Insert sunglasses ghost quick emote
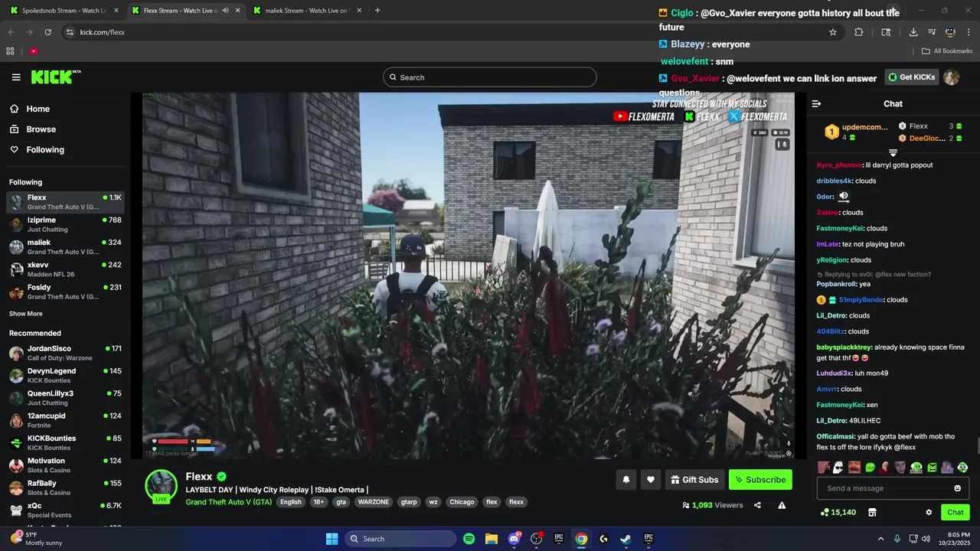The image size is (980, 551). (x=838, y=467)
